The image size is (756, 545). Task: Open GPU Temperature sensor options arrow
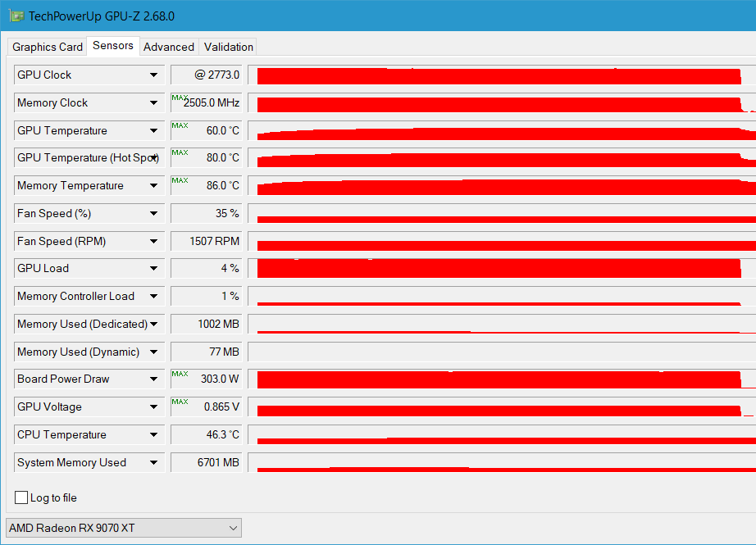pyautogui.click(x=153, y=130)
